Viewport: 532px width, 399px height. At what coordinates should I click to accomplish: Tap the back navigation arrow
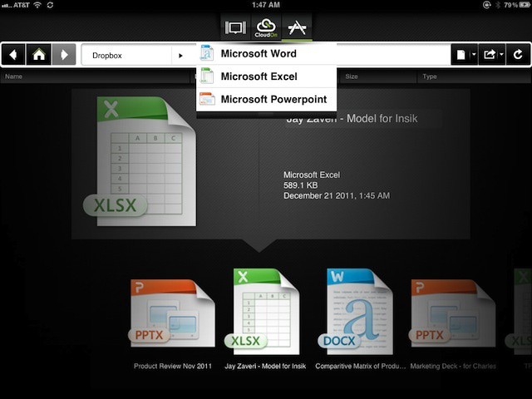point(13,56)
